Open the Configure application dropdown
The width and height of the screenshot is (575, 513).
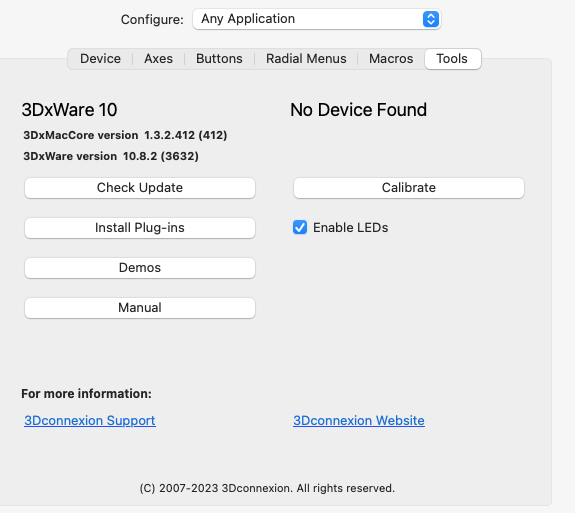pyautogui.click(x=316, y=19)
